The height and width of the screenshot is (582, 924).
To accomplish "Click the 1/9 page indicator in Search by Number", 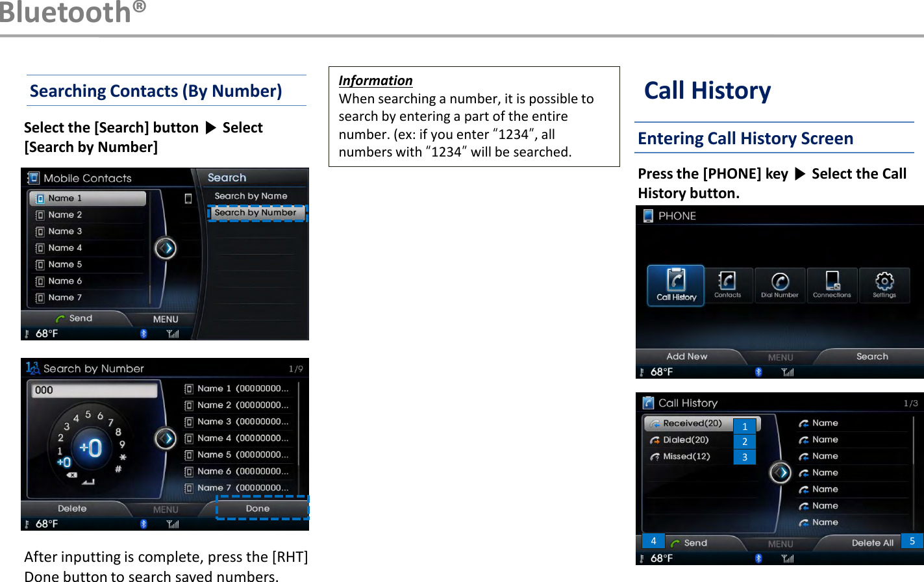I will tap(295, 369).
